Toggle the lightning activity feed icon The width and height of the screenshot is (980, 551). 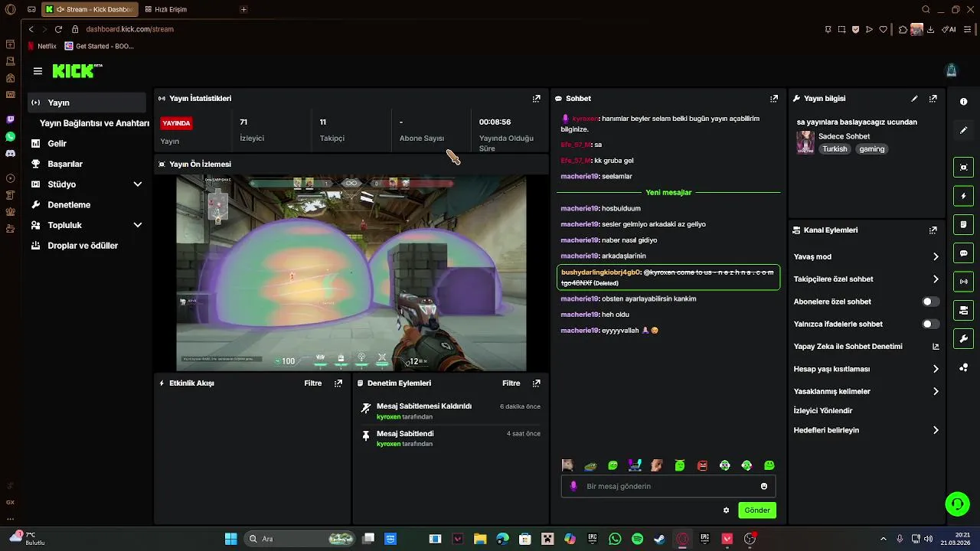[963, 196]
